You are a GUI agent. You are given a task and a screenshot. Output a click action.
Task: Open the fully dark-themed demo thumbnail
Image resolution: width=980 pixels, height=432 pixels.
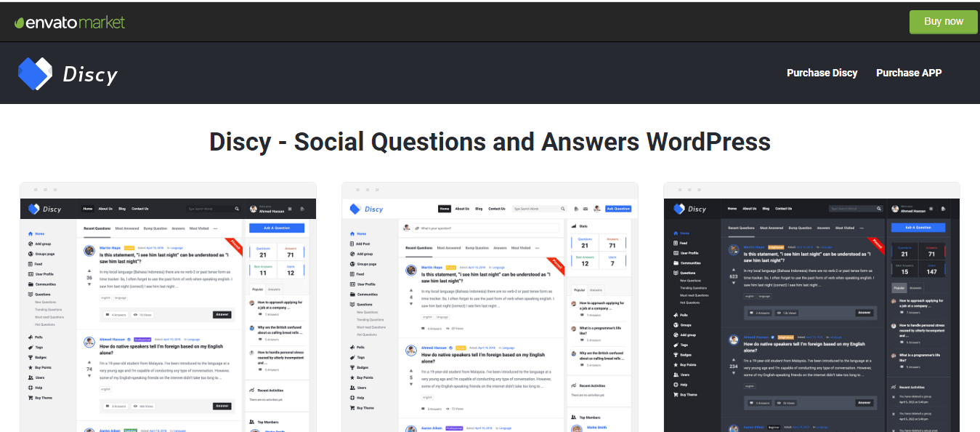coord(811,307)
